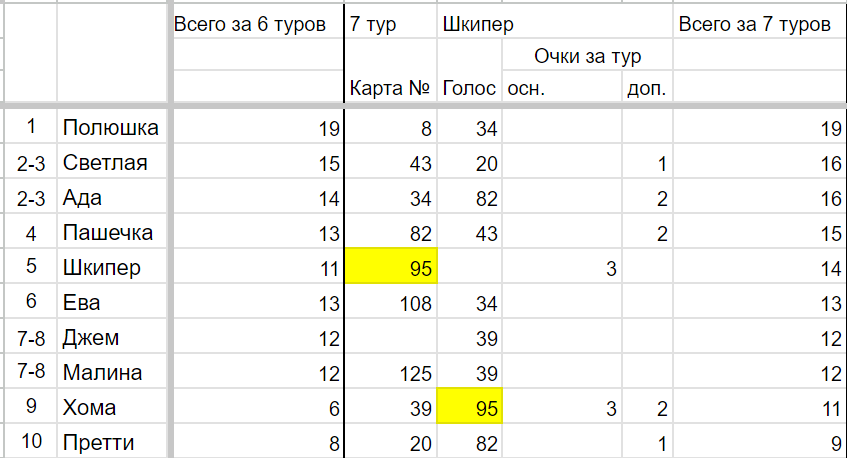Click the '7 тур' header cell

[391, 23]
